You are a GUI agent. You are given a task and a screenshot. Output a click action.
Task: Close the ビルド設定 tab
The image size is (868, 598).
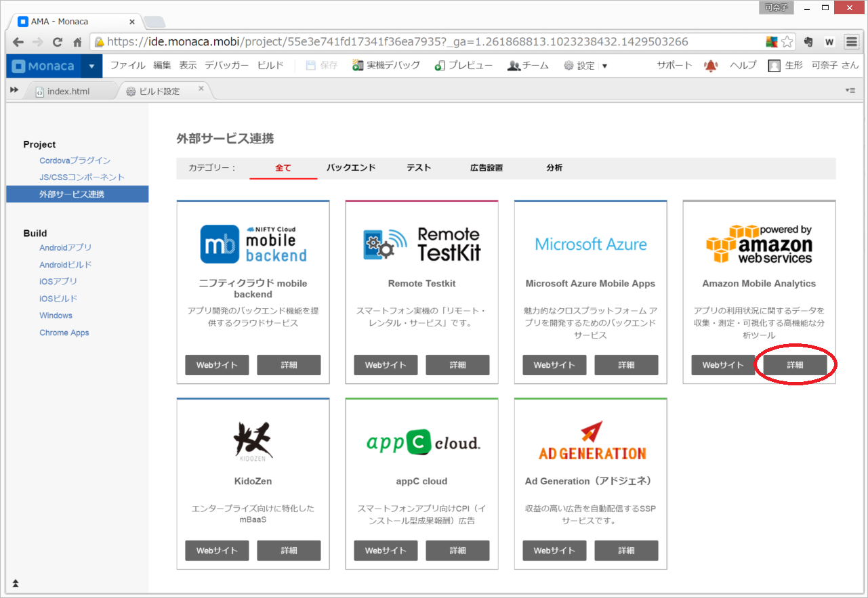(201, 89)
